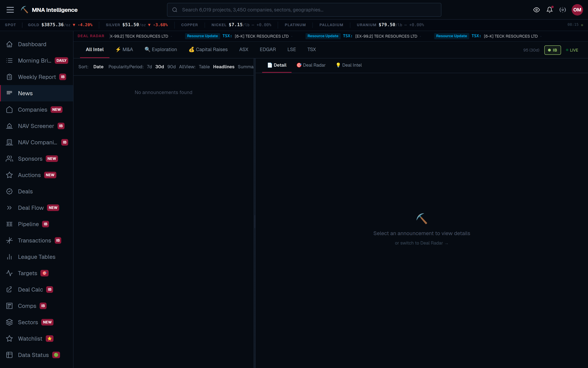Viewport: 588px width, 368px height.
Task: Switch to the Exploration tab
Action: [x=161, y=49]
